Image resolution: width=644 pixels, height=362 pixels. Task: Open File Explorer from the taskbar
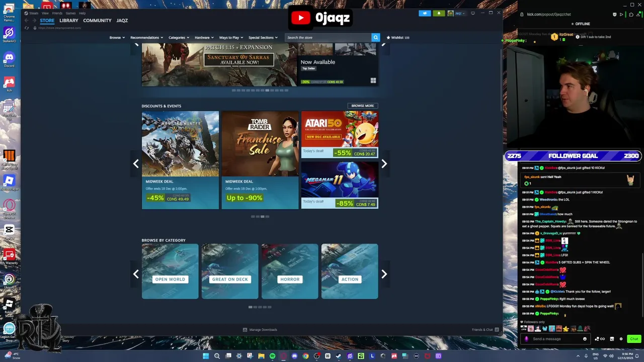(261, 356)
